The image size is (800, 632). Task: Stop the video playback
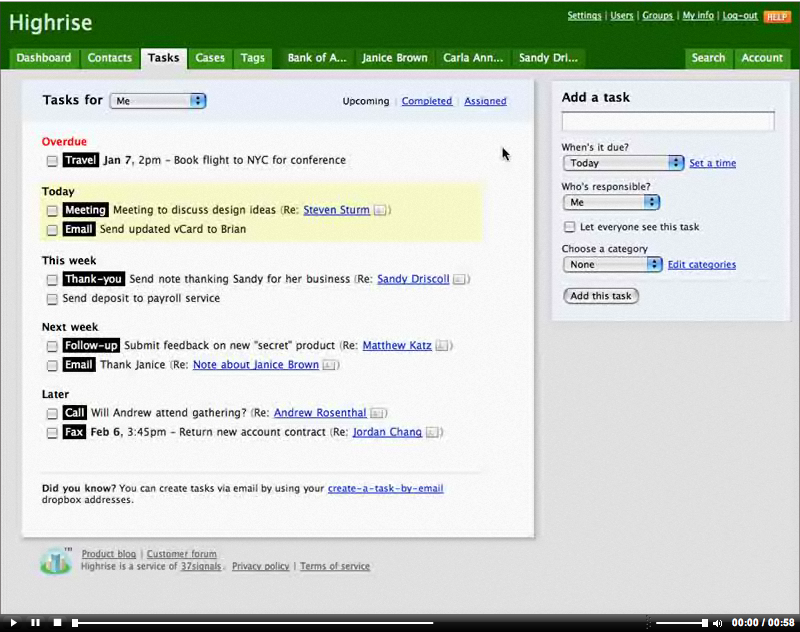[x=58, y=622]
